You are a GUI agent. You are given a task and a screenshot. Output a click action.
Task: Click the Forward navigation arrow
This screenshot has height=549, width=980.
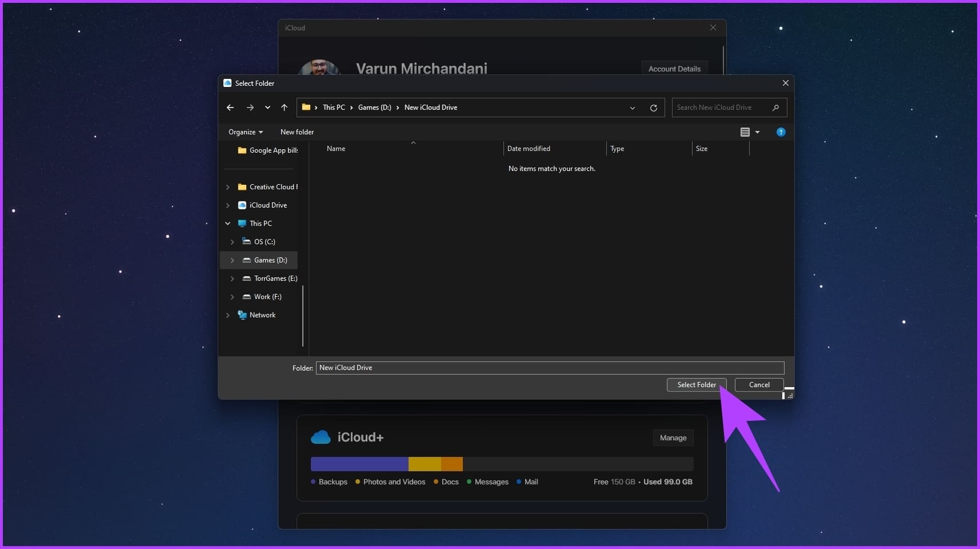coord(250,108)
